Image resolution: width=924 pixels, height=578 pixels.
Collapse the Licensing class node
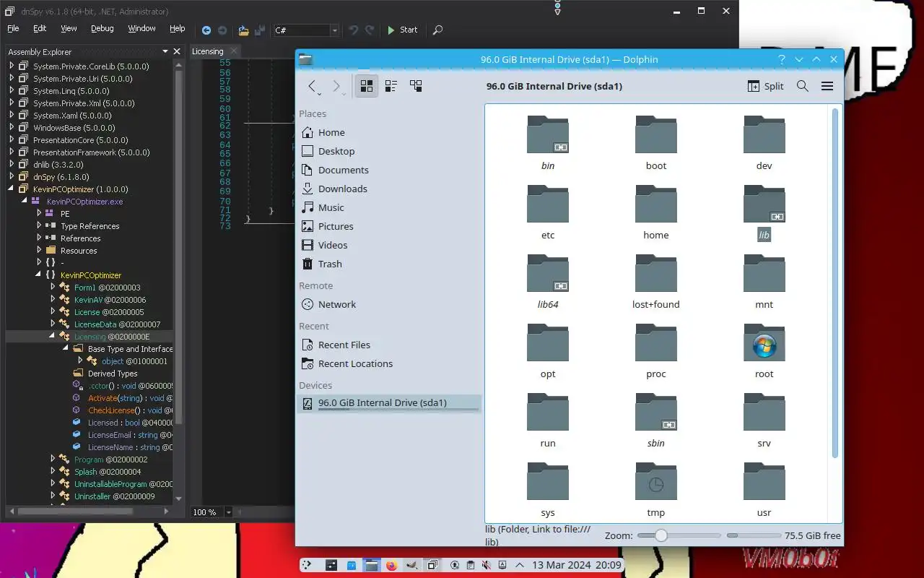click(52, 336)
